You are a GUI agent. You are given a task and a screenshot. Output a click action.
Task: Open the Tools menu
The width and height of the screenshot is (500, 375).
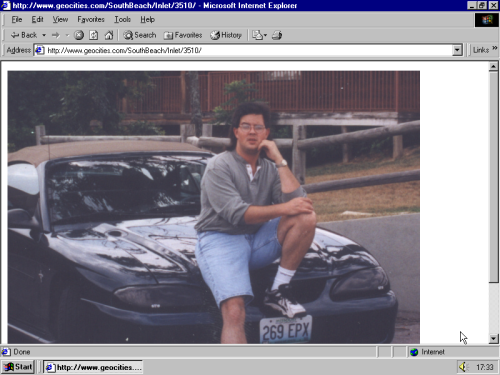[122, 19]
